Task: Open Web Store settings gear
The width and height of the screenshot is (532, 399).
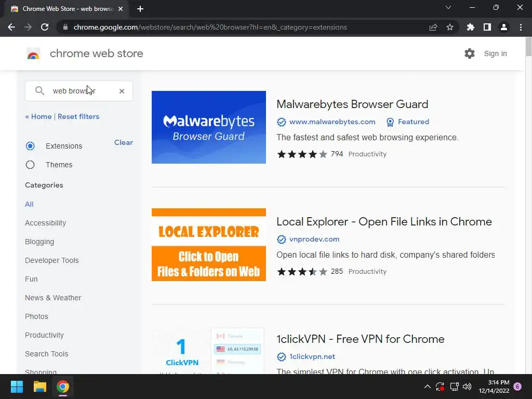Action: 470,54
